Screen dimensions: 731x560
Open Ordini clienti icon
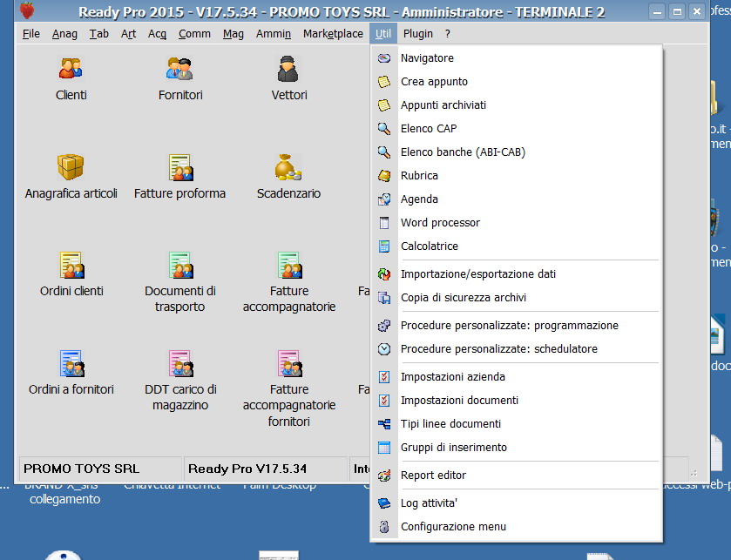(71, 265)
